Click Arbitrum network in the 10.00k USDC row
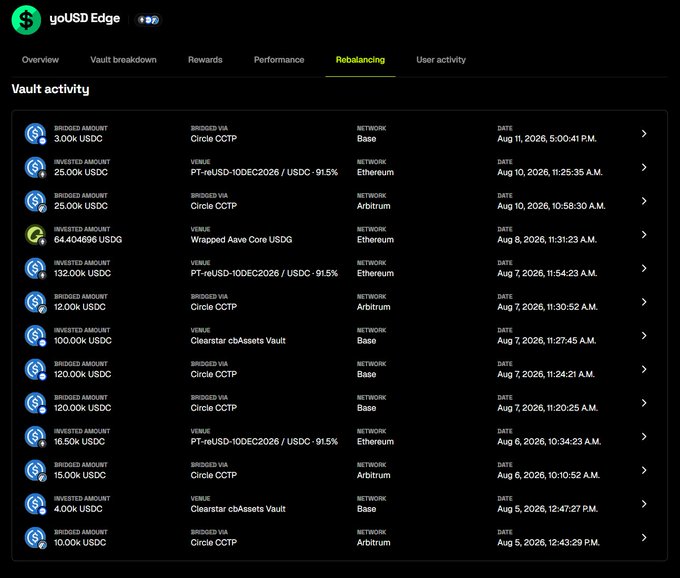Viewport: 680px width, 578px height. pos(373,542)
